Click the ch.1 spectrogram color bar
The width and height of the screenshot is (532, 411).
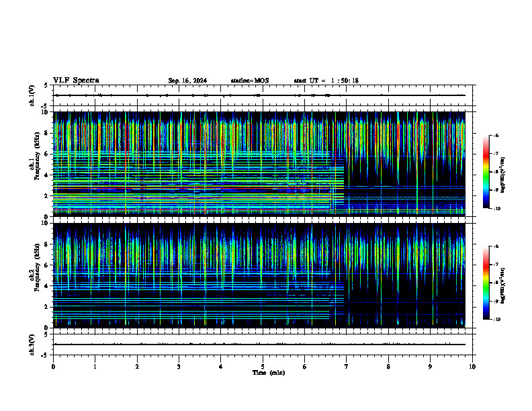click(x=486, y=172)
